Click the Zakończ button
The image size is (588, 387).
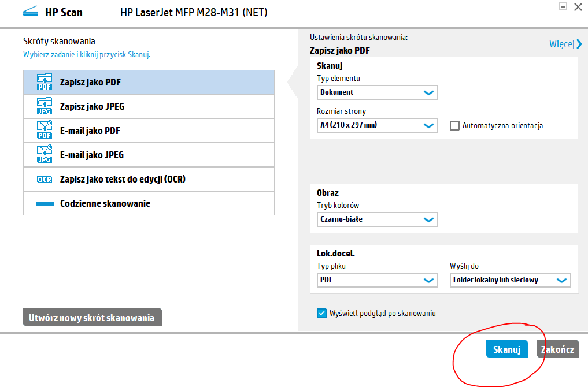[557, 349]
